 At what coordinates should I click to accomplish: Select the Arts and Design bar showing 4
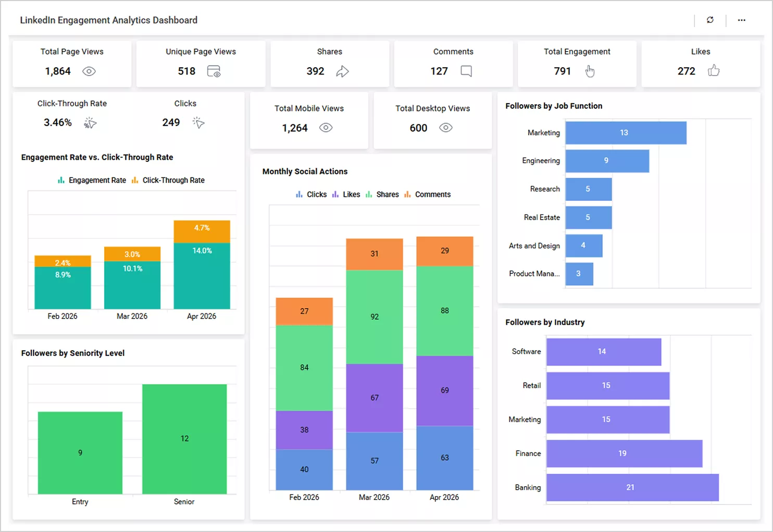point(584,246)
